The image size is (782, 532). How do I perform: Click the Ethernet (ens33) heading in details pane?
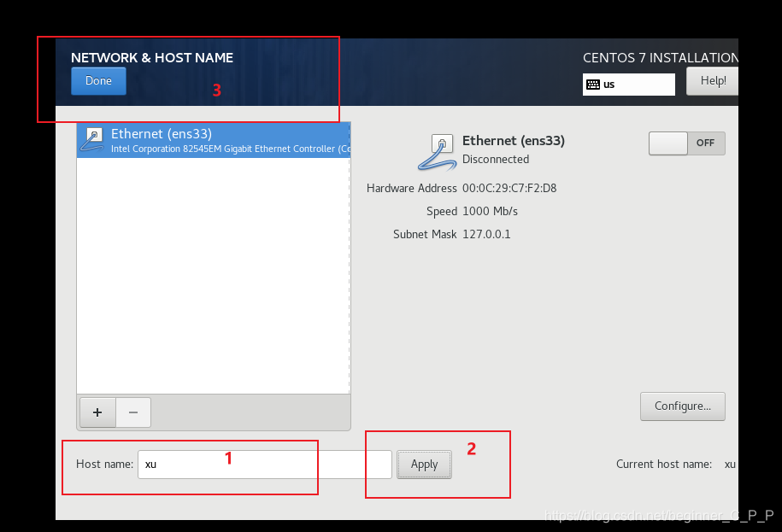pos(513,141)
